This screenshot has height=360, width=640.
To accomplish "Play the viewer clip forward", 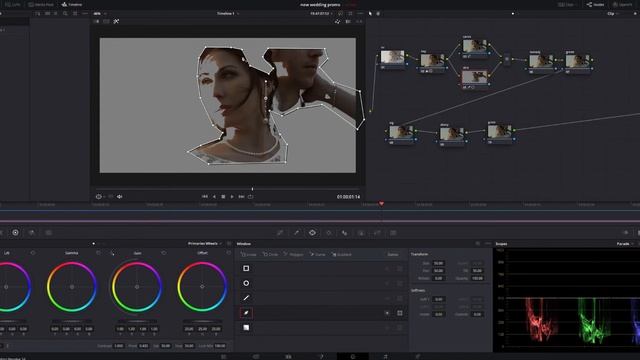I will pos(232,197).
